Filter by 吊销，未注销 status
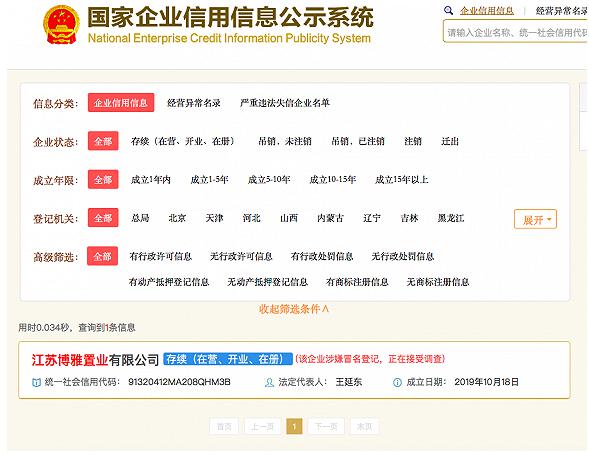The width and height of the screenshot is (589, 456). (x=285, y=141)
